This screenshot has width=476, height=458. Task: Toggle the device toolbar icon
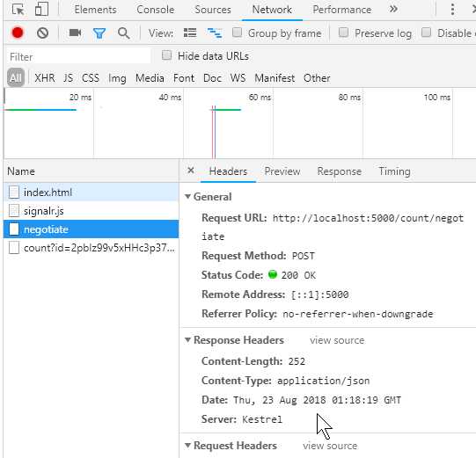pos(41,9)
